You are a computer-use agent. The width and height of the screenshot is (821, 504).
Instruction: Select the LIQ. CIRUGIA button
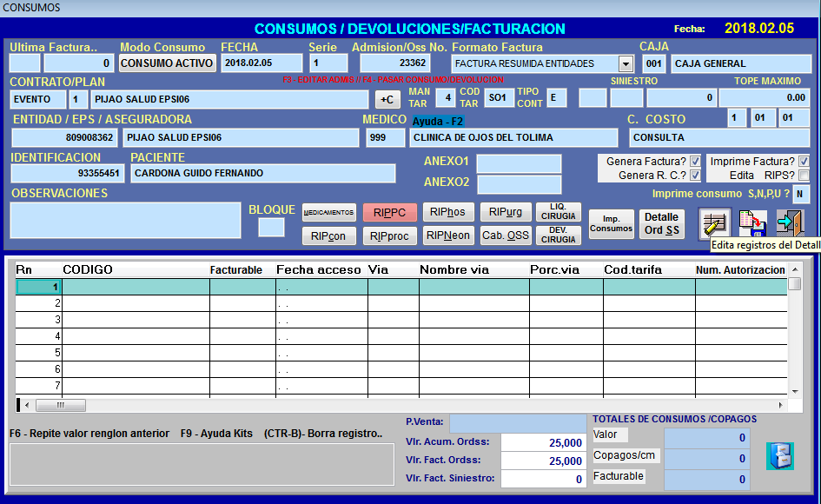coord(558,212)
